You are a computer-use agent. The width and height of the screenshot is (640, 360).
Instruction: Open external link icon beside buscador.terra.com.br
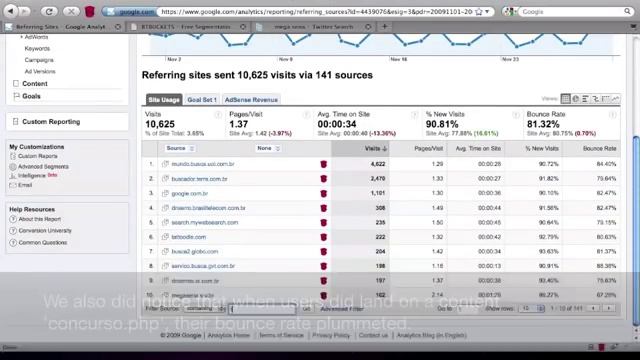pos(165,178)
